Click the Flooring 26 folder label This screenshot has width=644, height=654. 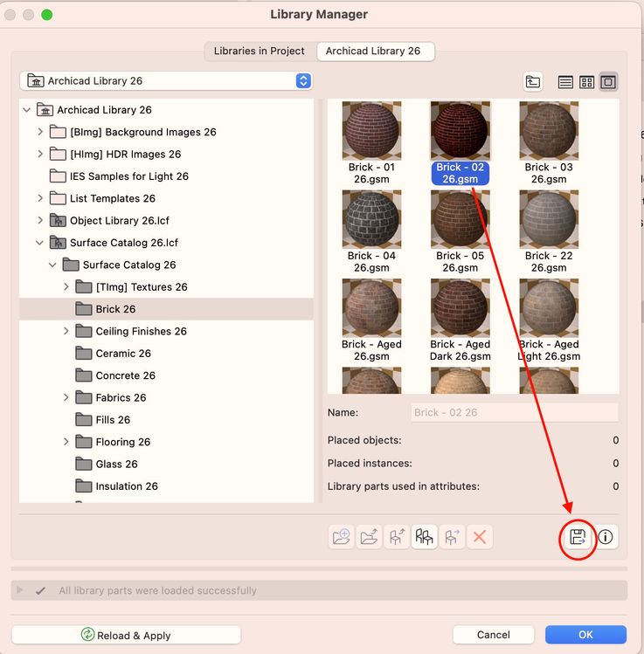(x=122, y=442)
